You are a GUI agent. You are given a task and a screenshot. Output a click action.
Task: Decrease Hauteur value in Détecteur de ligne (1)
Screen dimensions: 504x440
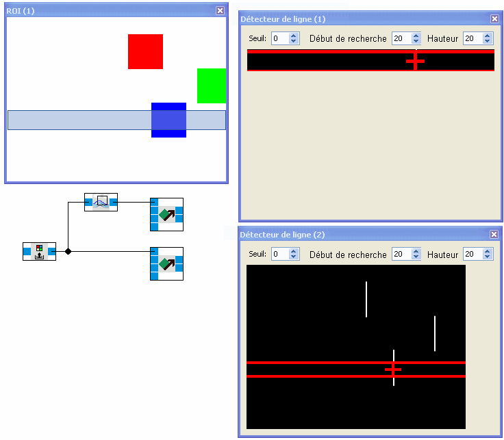click(x=487, y=42)
